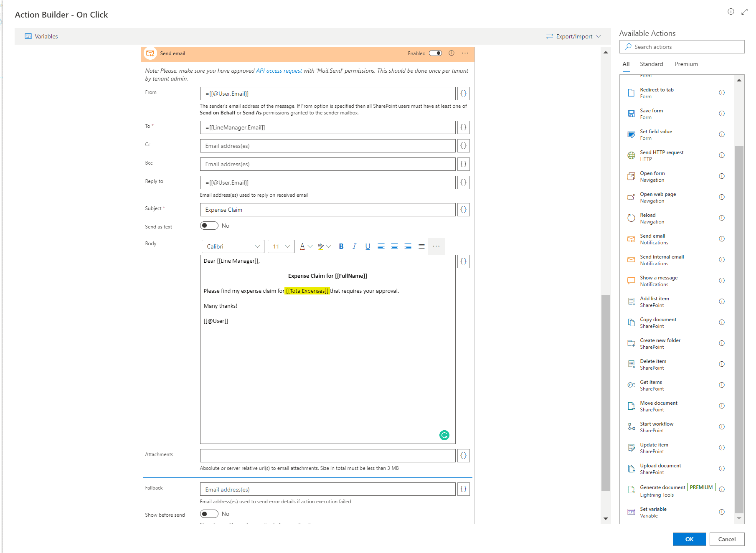Open the token picker for the Subject field
Viewport: 756px width, 553px height.
463,210
